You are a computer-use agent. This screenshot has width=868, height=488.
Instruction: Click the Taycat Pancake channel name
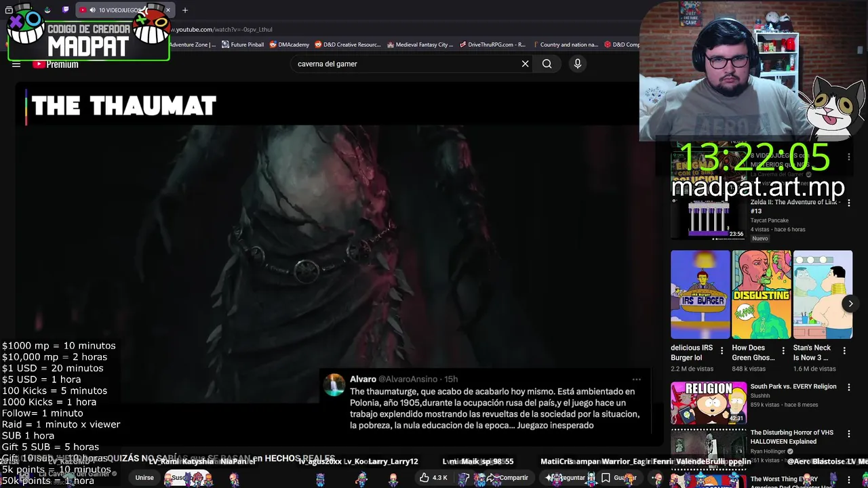click(770, 220)
